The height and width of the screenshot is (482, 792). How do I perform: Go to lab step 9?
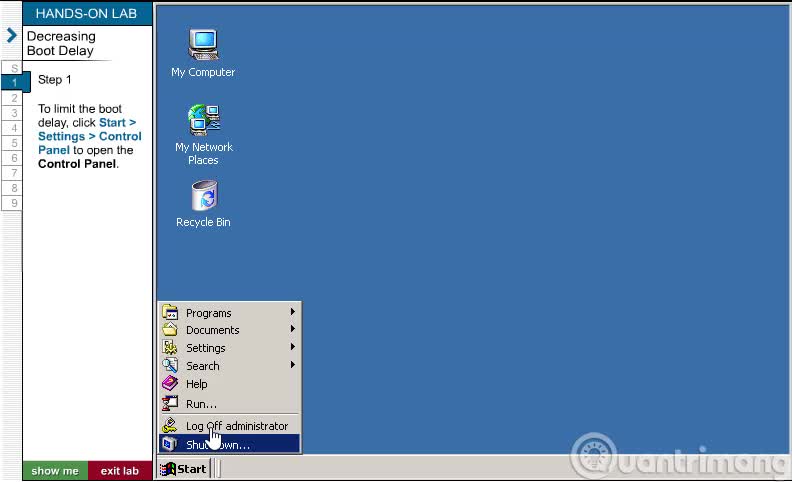pyautogui.click(x=14, y=203)
